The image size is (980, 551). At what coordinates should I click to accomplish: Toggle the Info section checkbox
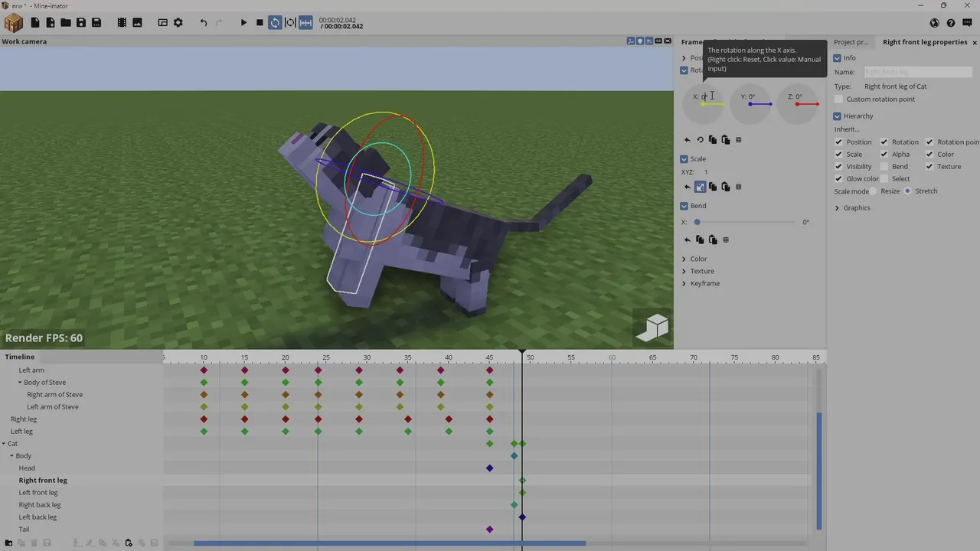pos(837,58)
